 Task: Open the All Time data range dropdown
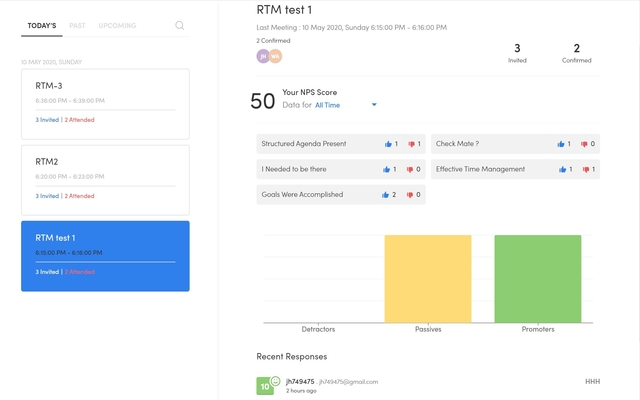click(346, 105)
